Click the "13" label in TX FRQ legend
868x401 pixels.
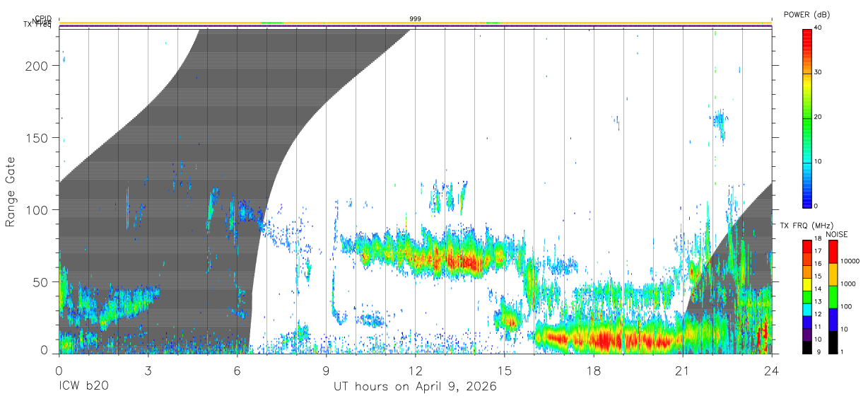(x=817, y=302)
